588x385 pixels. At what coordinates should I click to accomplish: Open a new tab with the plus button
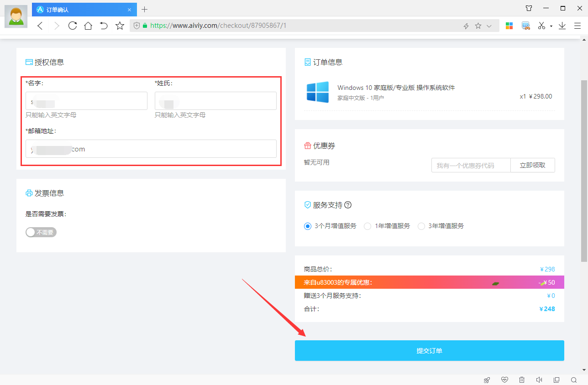(x=145, y=9)
